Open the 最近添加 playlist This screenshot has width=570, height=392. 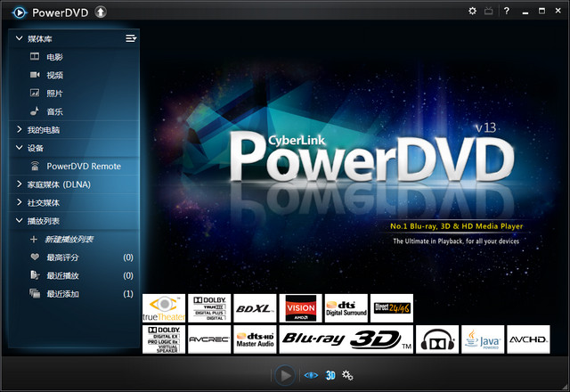coord(62,294)
